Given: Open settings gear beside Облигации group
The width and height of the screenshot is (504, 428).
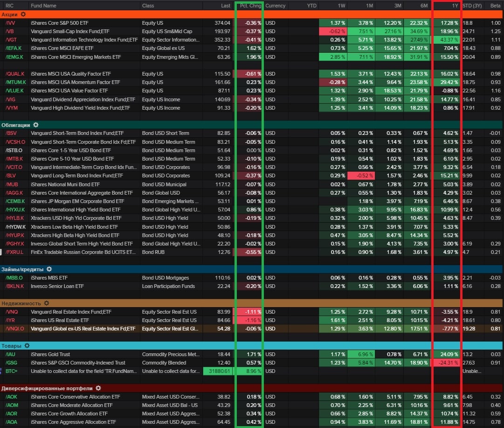Looking at the screenshot, I should (36, 125).
